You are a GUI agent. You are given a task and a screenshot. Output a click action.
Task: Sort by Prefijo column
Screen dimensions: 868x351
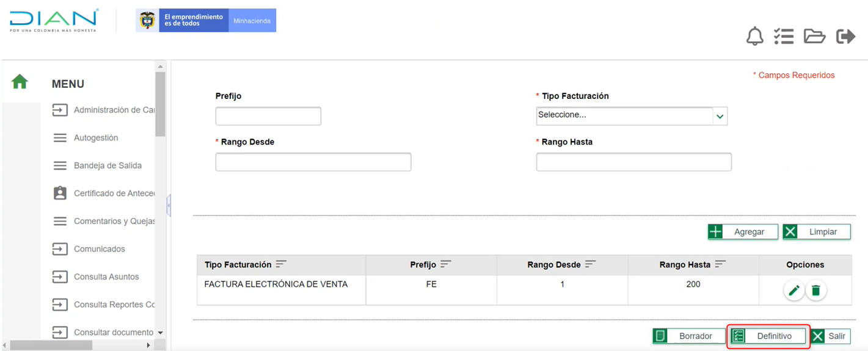coord(445,264)
